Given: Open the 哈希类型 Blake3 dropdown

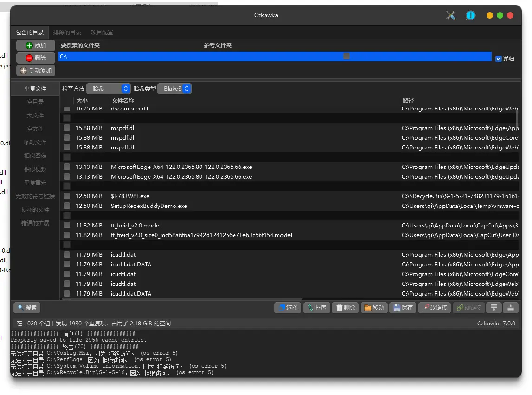Looking at the screenshot, I should click(175, 89).
